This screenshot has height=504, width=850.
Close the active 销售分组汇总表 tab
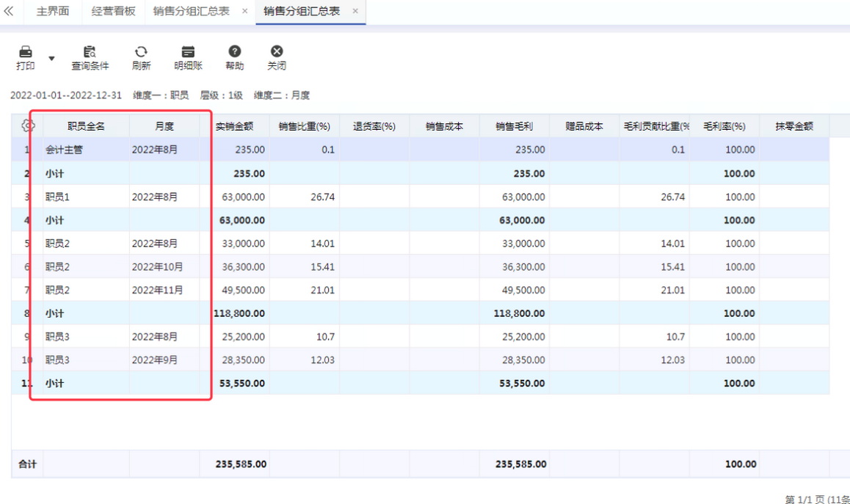click(x=355, y=12)
